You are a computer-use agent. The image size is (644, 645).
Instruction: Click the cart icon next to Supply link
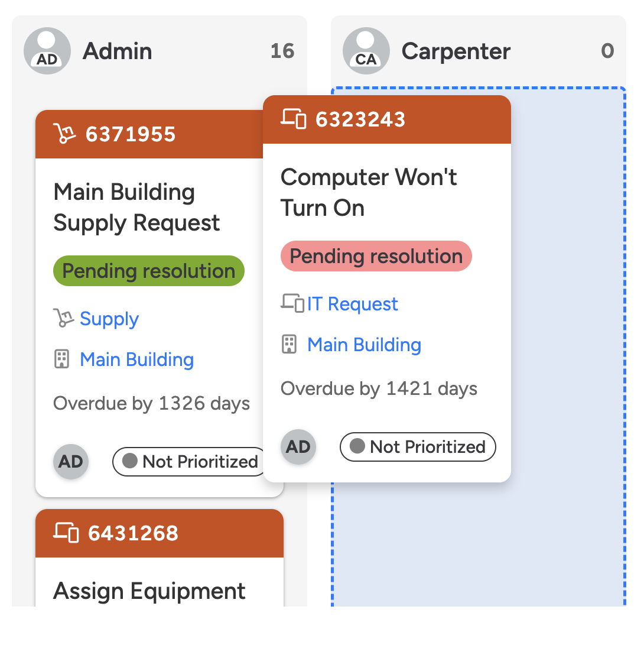point(63,319)
